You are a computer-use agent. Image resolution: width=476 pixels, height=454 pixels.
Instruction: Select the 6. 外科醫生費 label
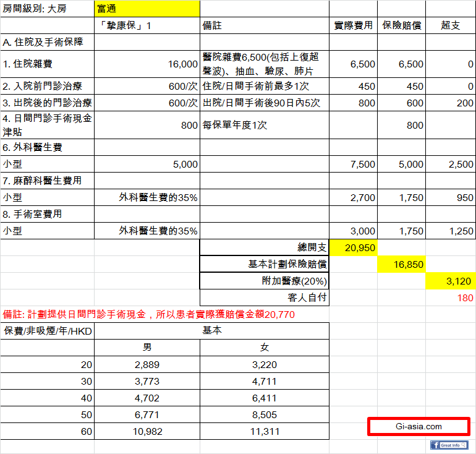(x=48, y=147)
